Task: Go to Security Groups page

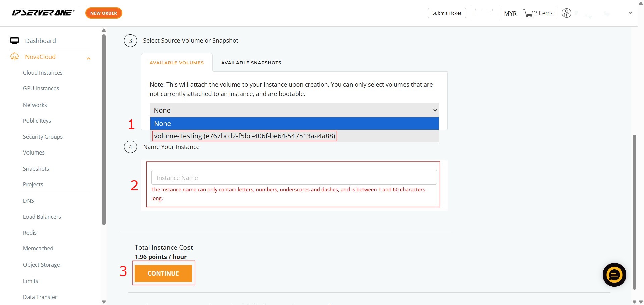Action: click(43, 137)
